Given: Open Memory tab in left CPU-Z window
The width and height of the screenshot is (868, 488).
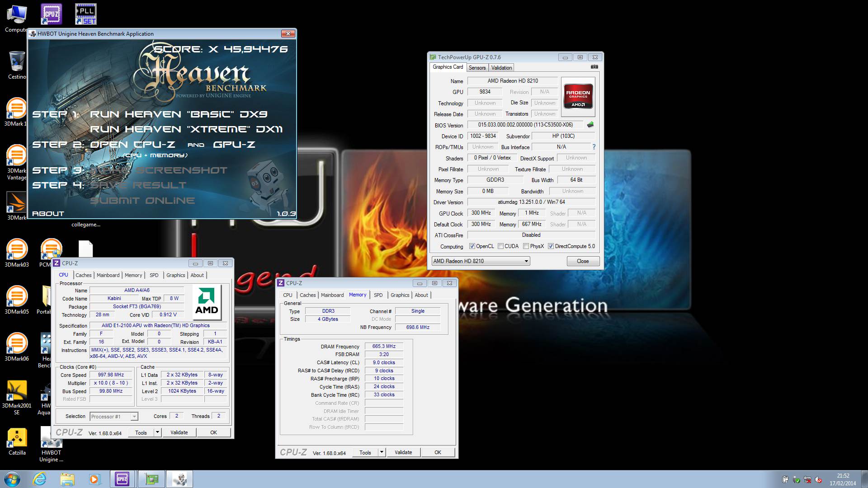Looking at the screenshot, I should [x=133, y=275].
